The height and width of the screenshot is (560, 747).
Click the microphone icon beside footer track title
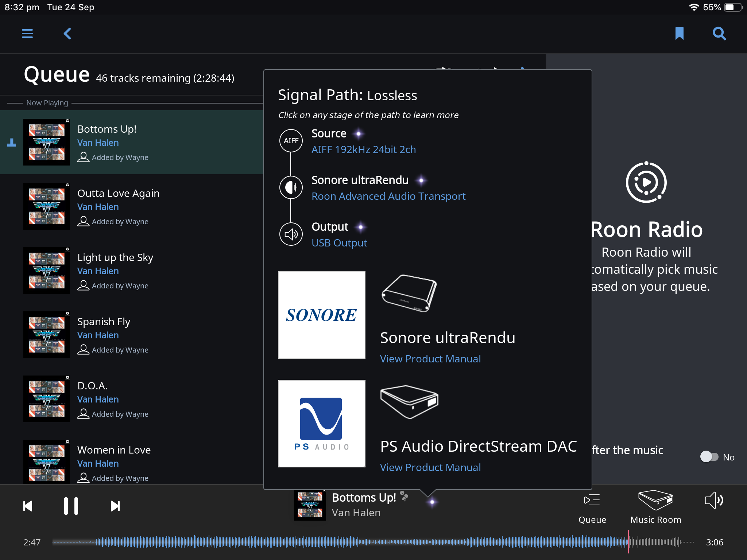[x=404, y=496]
